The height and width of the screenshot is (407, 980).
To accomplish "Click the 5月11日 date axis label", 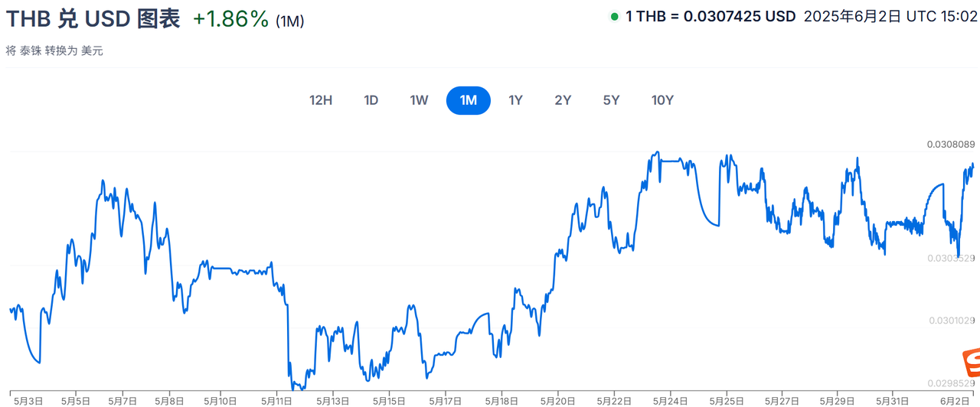I will 277,401.
